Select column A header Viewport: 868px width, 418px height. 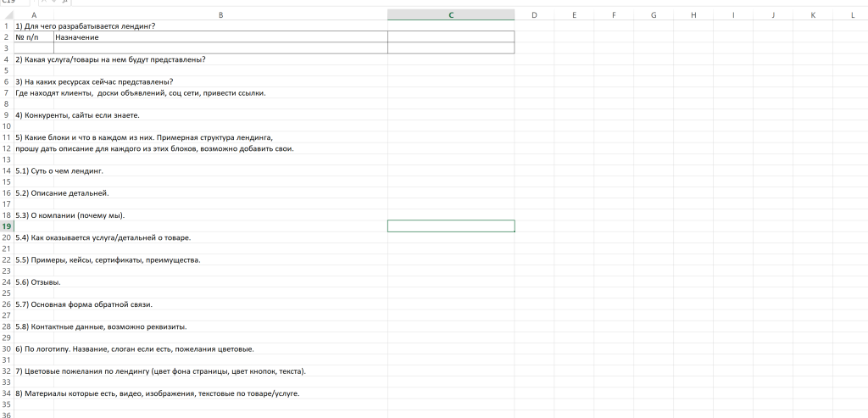tap(34, 15)
